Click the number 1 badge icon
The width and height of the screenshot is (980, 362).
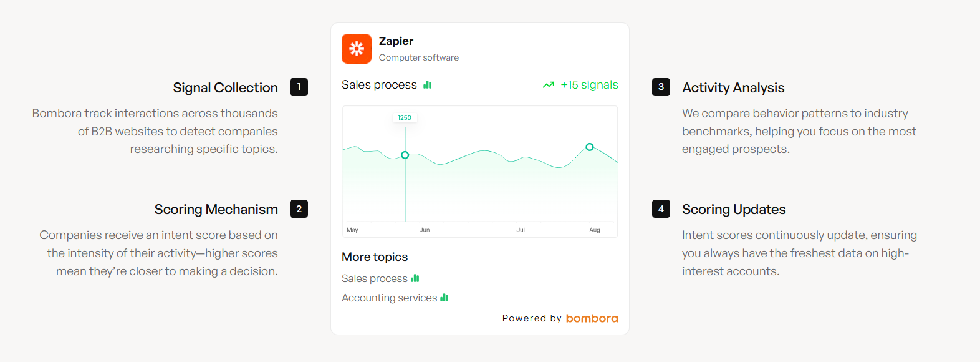coord(299,87)
